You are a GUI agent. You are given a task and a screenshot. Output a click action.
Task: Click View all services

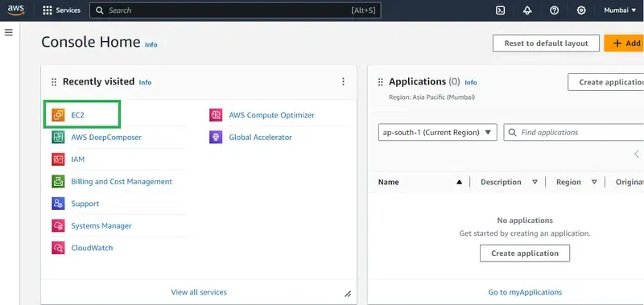[x=199, y=292]
